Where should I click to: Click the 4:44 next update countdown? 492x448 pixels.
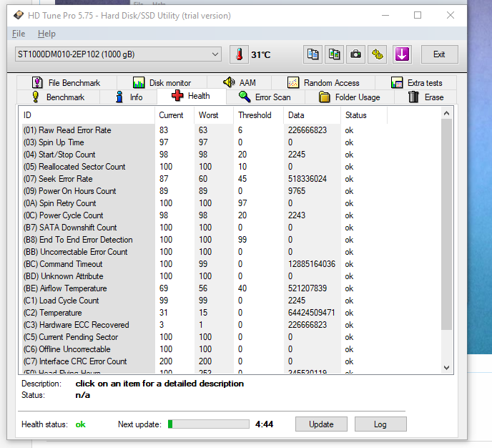point(264,424)
